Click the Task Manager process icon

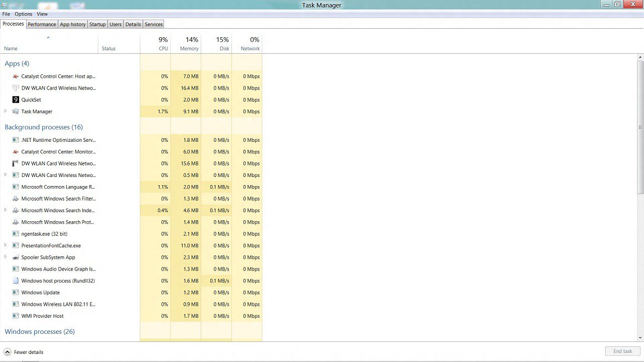pyautogui.click(x=16, y=112)
